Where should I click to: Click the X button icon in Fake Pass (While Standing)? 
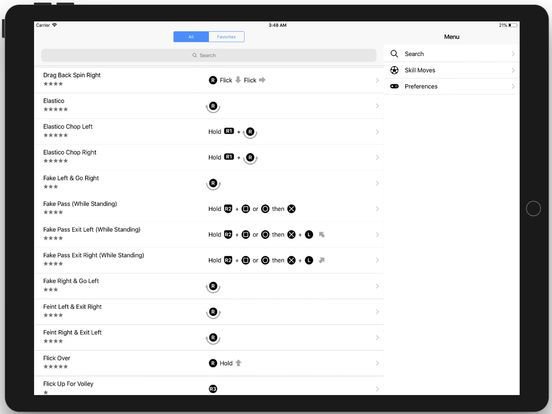pyautogui.click(x=291, y=209)
